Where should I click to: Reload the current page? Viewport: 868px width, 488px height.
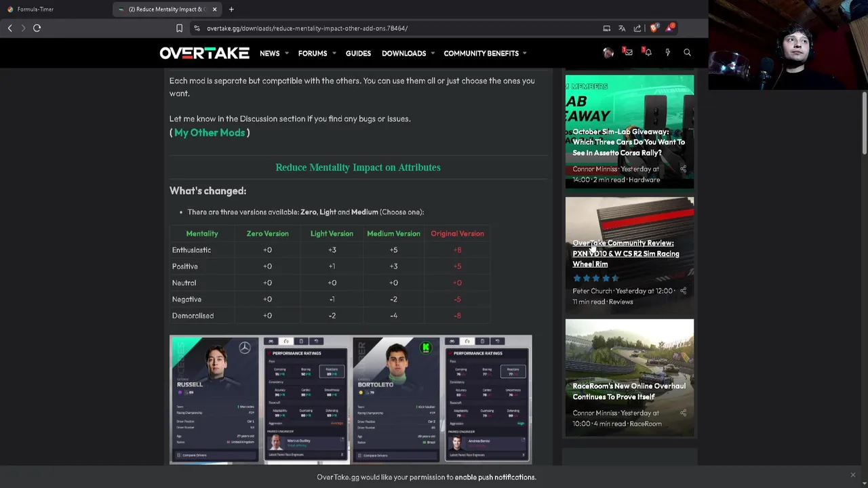pos(37,28)
